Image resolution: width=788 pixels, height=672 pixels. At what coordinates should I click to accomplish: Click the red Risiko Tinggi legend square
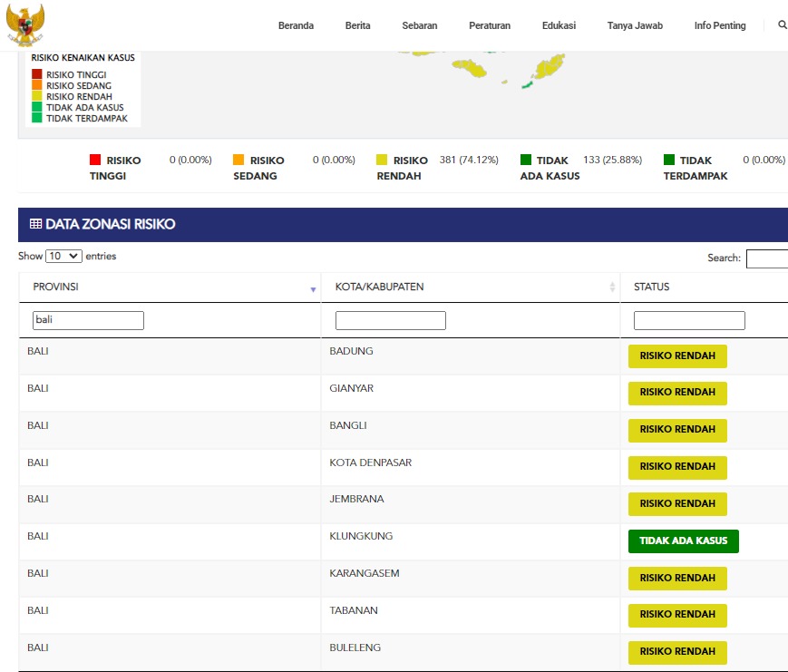point(95,161)
